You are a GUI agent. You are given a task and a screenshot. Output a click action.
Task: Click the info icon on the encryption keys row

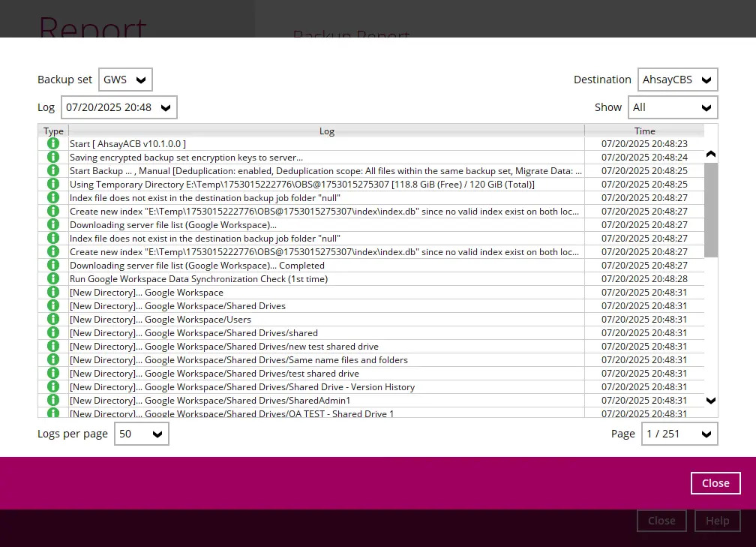click(52, 157)
